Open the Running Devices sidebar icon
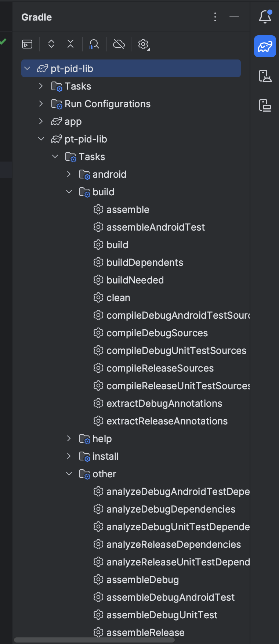 (265, 105)
